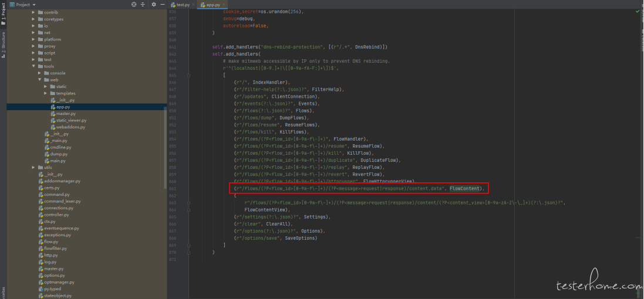The image size is (644, 299).
Task: Click the Python file icon of flow.py
Action: [x=41, y=242]
